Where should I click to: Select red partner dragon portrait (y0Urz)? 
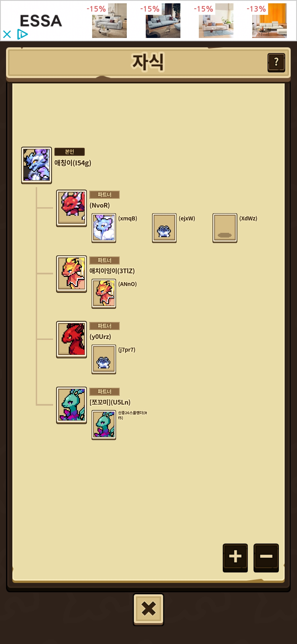tap(71, 340)
